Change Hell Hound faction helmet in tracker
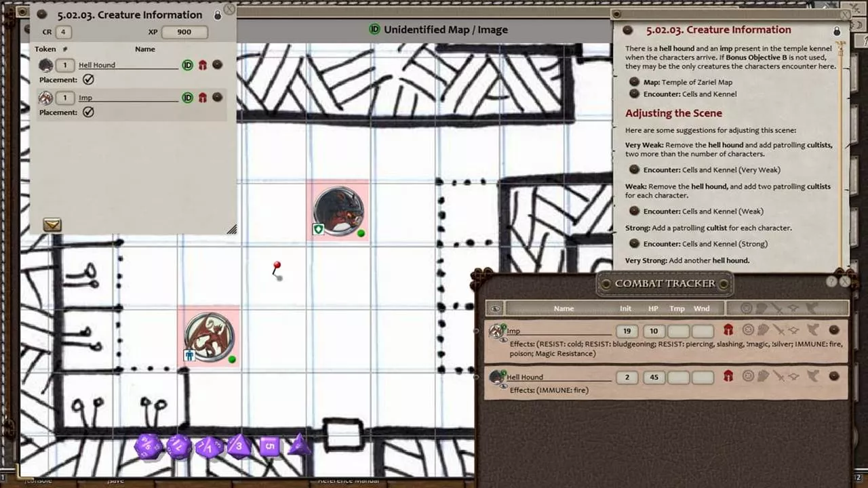 pyautogui.click(x=728, y=376)
